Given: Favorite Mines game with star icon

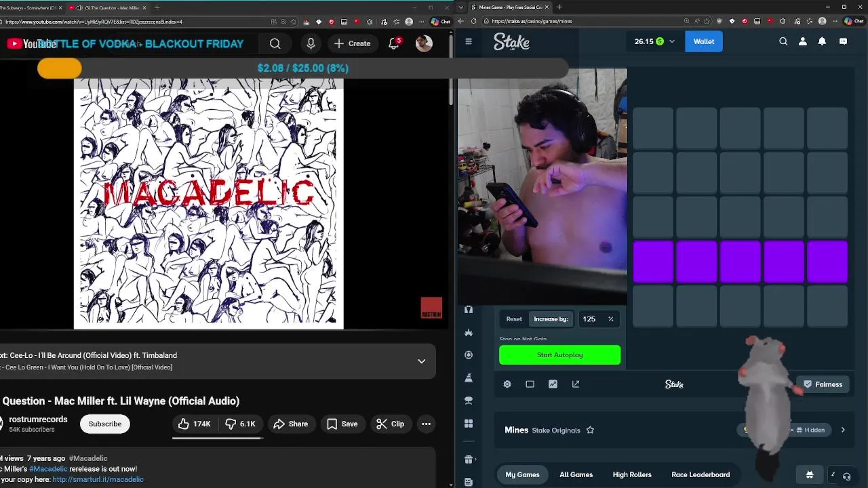Looking at the screenshot, I should click(590, 430).
